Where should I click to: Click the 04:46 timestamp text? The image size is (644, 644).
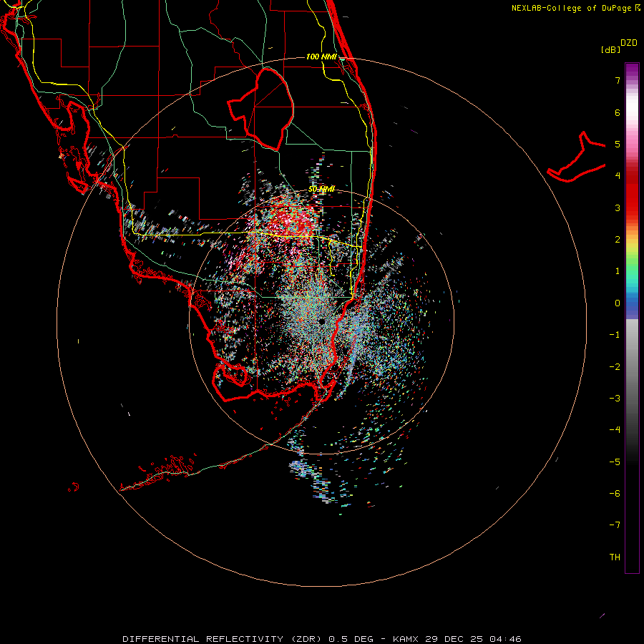pos(506,639)
